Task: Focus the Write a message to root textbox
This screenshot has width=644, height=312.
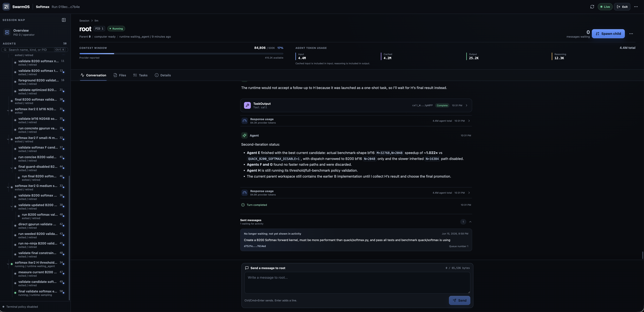Action: [357, 283]
